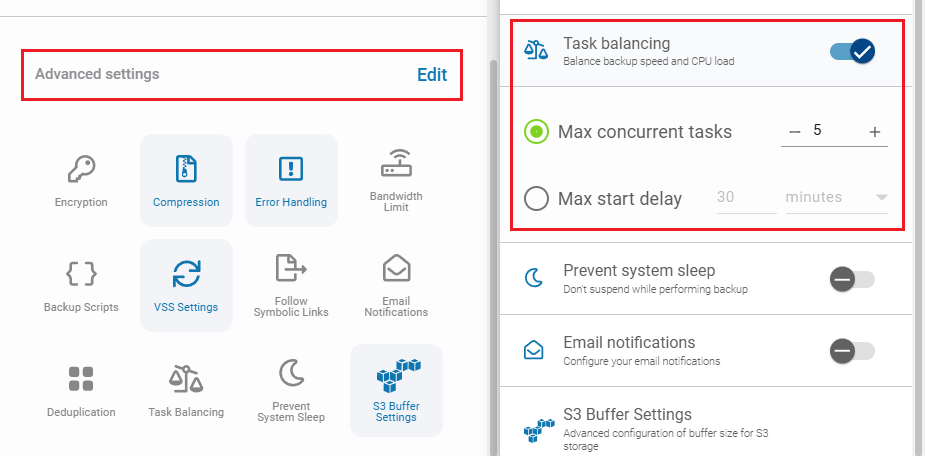Viewport: 925px width, 456px height.
Task: Select the Max concurrent tasks radio button
Action: [536, 132]
